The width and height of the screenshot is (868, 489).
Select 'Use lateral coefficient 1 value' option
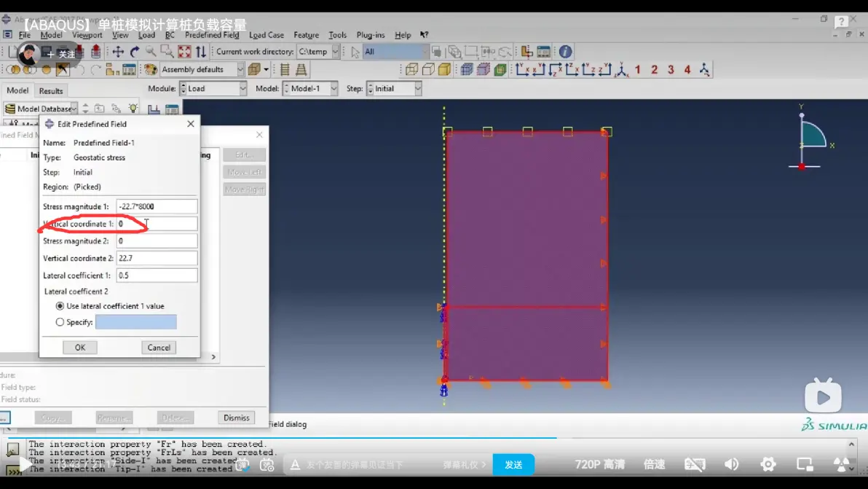click(60, 305)
